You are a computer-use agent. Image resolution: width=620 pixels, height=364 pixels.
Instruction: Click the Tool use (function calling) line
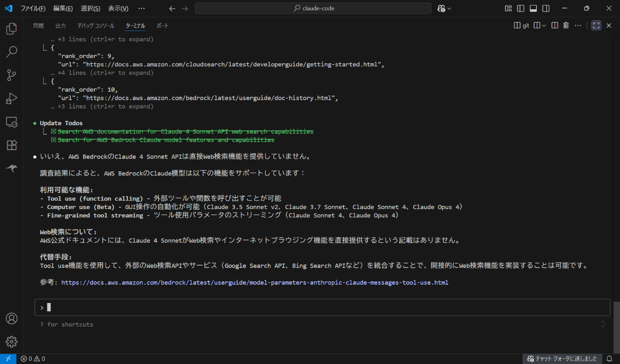coord(161,198)
